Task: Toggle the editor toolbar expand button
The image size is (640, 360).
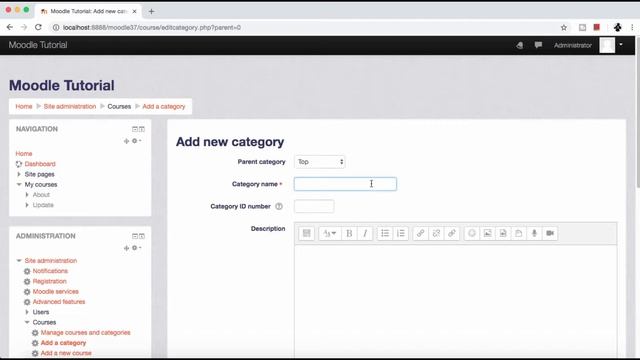Action: pyautogui.click(x=307, y=233)
